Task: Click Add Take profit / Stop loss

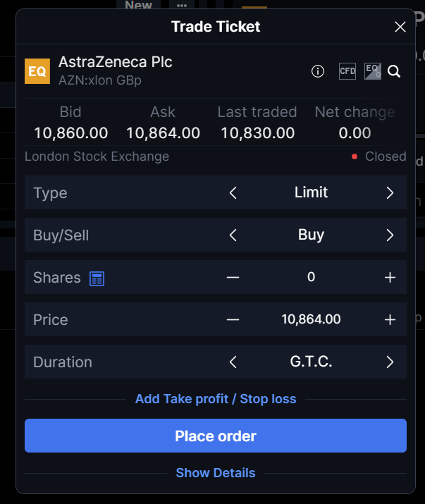Action: [216, 399]
